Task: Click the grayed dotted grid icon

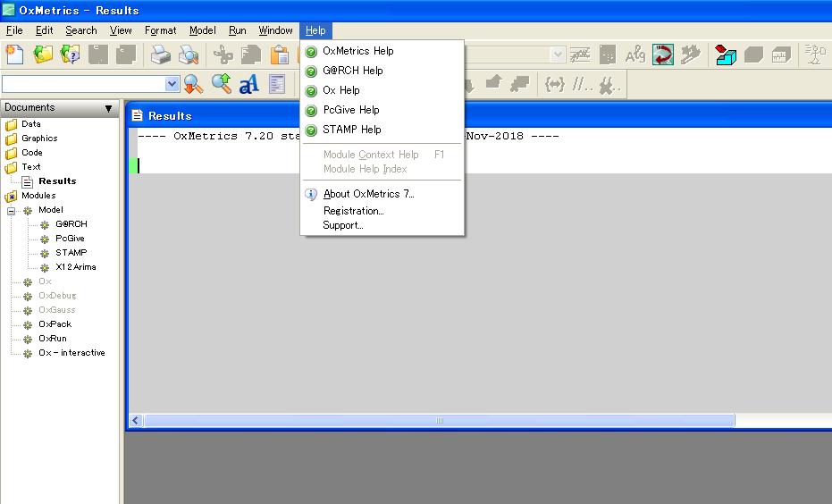Action: click(x=608, y=55)
